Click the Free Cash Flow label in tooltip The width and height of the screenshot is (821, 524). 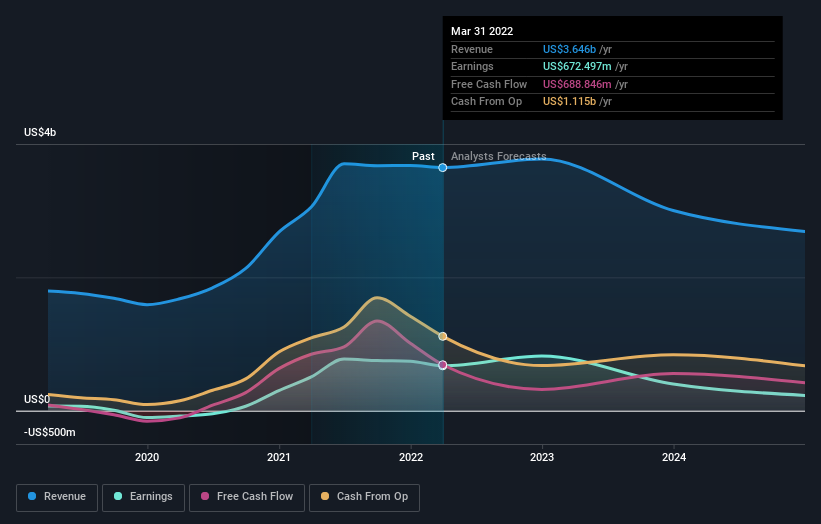(x=489, y=84)
